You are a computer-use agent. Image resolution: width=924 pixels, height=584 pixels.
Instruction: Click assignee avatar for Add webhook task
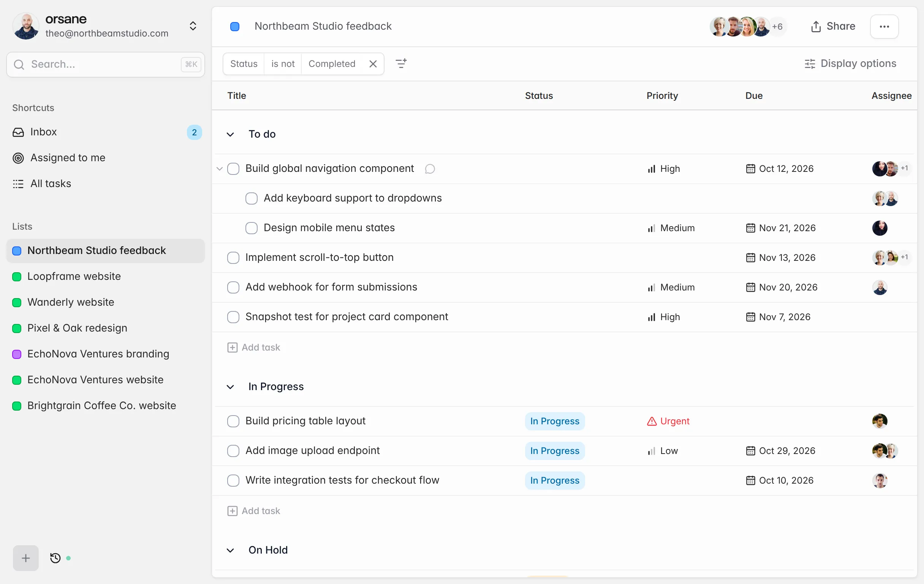click(880, 287)
